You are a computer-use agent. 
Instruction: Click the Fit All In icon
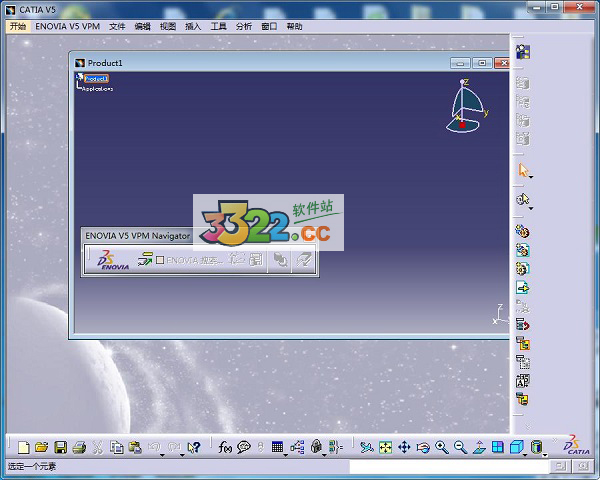[x=386, y=447]
